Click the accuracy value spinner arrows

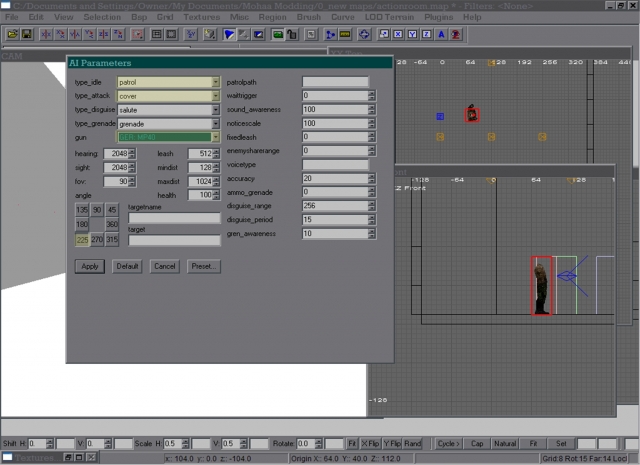[x=371, y=178]
